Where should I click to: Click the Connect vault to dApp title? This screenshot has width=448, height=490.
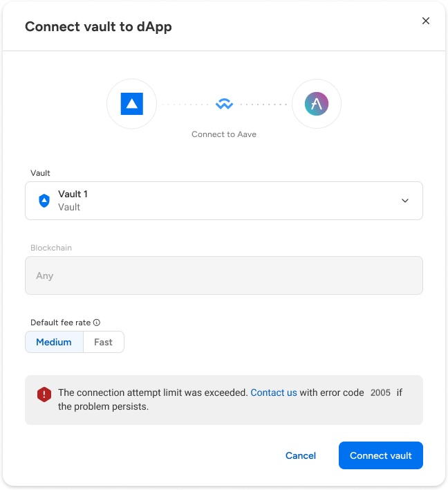pyautogui.click(x=98, y=27)
